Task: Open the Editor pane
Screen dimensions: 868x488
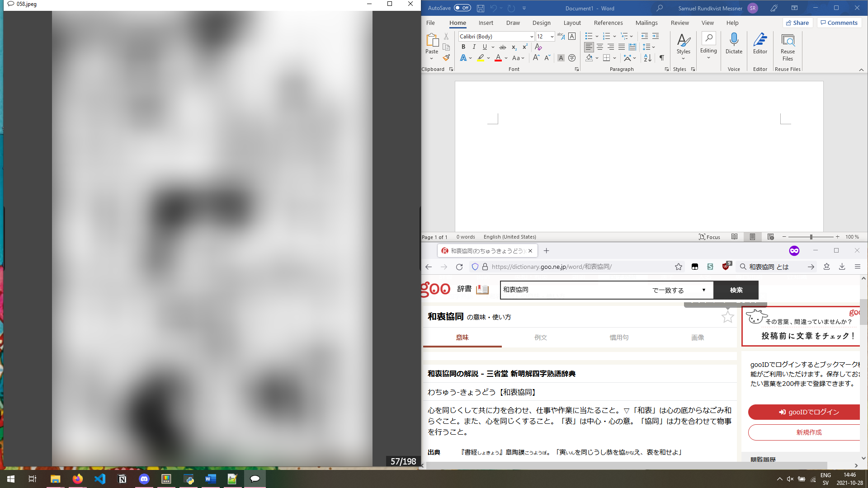Action: [x=759, y=43]
